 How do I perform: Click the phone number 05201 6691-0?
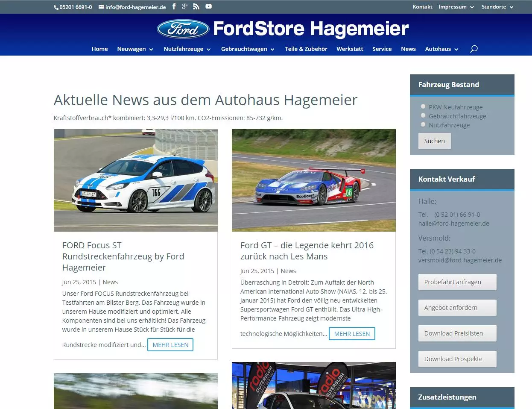[x=76, y=7]
